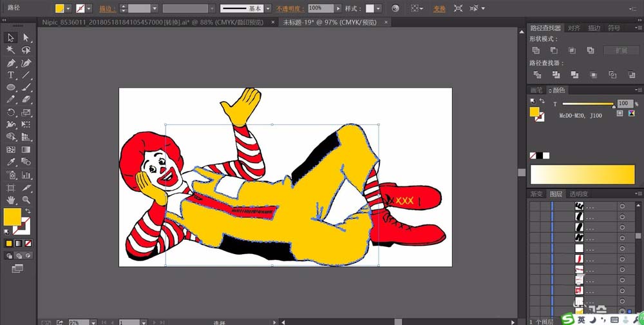The image size is (644, 325).
Task: Select the Hand tool
Action: click(11, 200)
